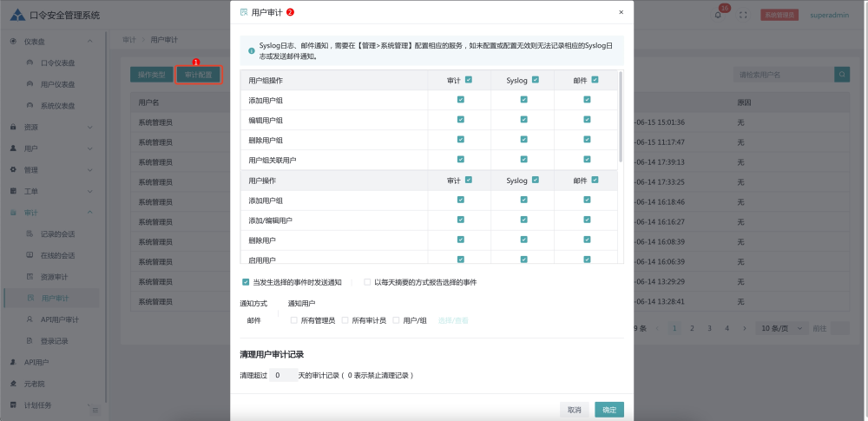868x421 pixels.
Task: Expand the 管理 sidebar menu
Action: [x=52, y=169]
